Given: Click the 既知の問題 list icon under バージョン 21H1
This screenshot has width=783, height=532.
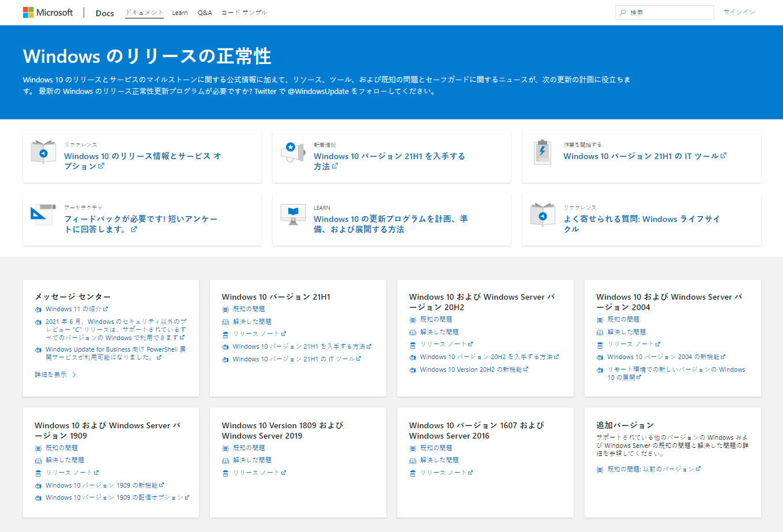Looking at the screenshot, I should coord(225,309).
